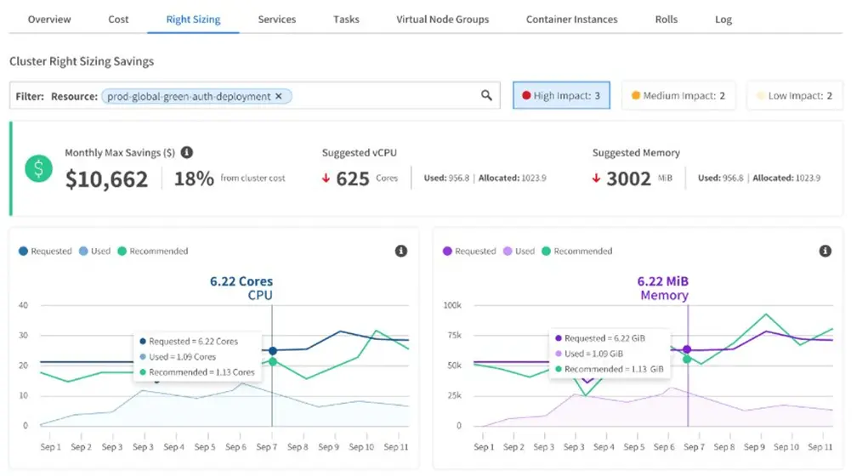868x476 pixels.
Task: Toggle the Medium Impact: 2 filter
Action: point(678,95)
